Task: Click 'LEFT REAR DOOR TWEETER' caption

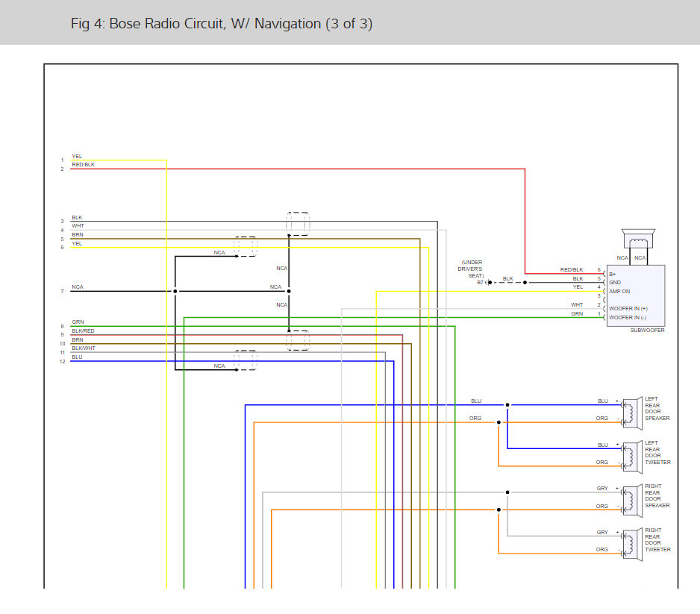Action: coord(657,452)
